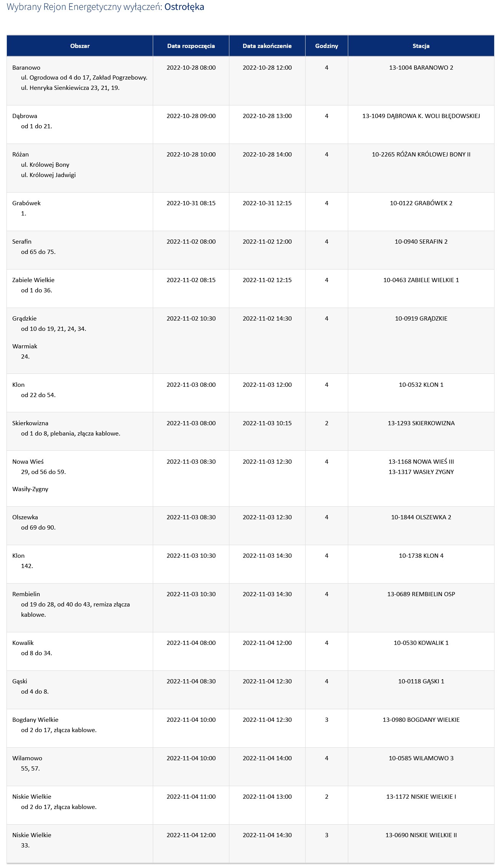Select the Serafin od 65 do 75 row
This screenshot has height=868, width=501.
pos(250,250)
